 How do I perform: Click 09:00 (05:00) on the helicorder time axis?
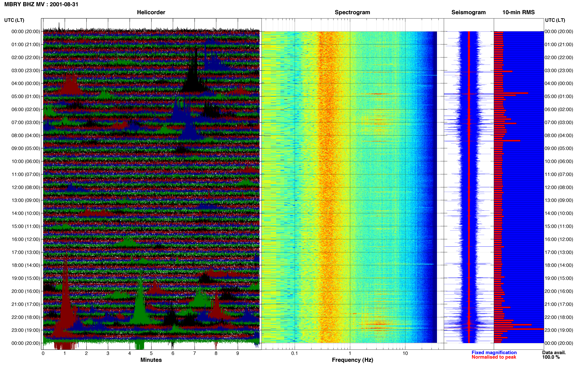coord(26,148)
